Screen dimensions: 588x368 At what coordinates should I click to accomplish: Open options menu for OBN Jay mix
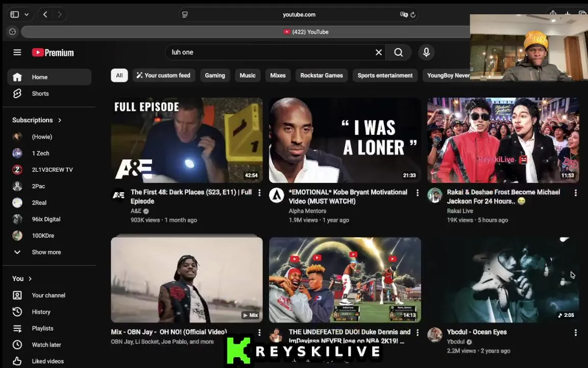(259, 332)
